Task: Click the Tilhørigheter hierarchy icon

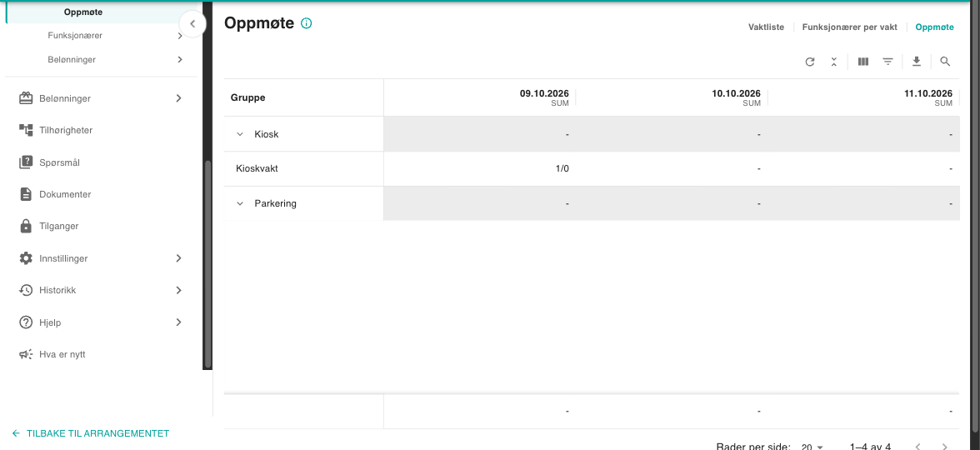Action: pyautogui.click(x=26, y=130)
